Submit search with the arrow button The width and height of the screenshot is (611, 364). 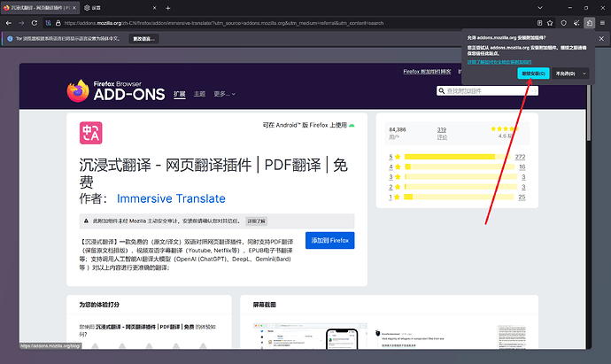[x=533, y=91]
